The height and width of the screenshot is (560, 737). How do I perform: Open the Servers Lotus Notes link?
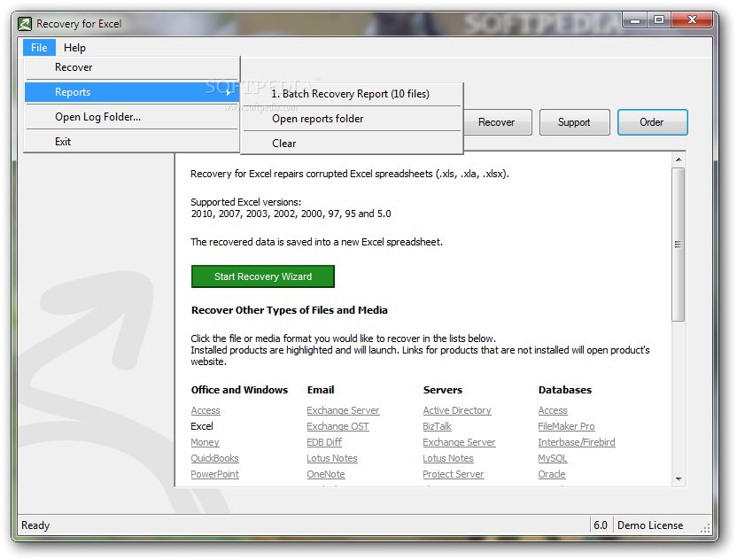(x=448, y=458)
